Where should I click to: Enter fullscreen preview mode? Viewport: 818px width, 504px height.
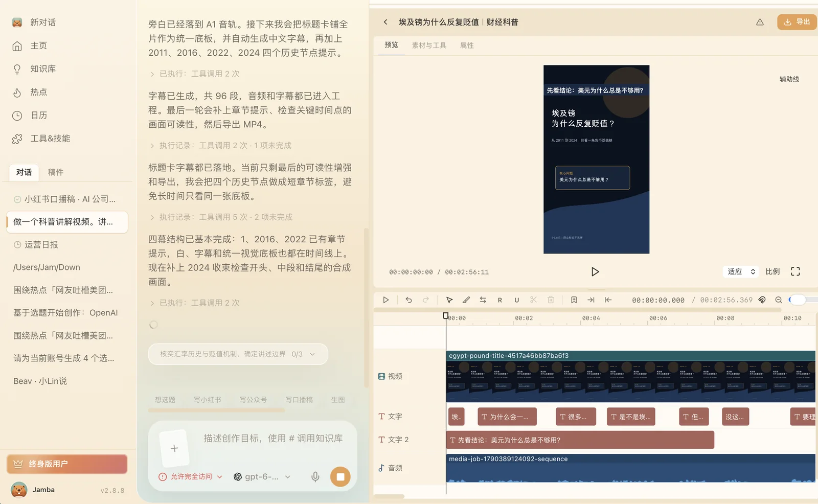[795, 271]
